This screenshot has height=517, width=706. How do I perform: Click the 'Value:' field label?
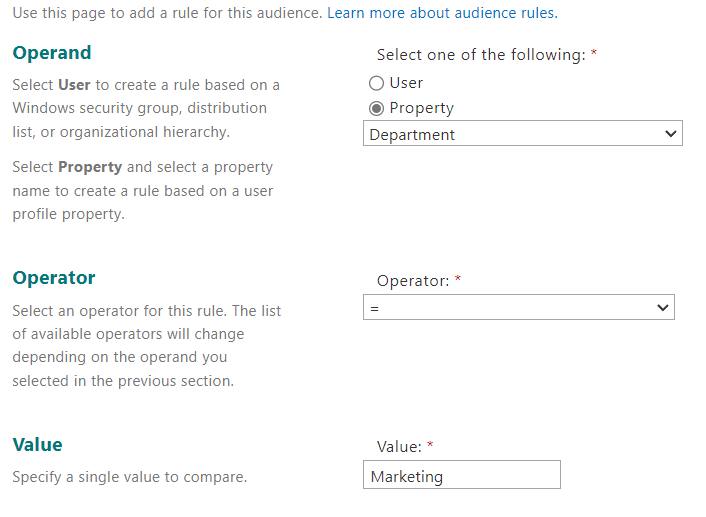399,447
